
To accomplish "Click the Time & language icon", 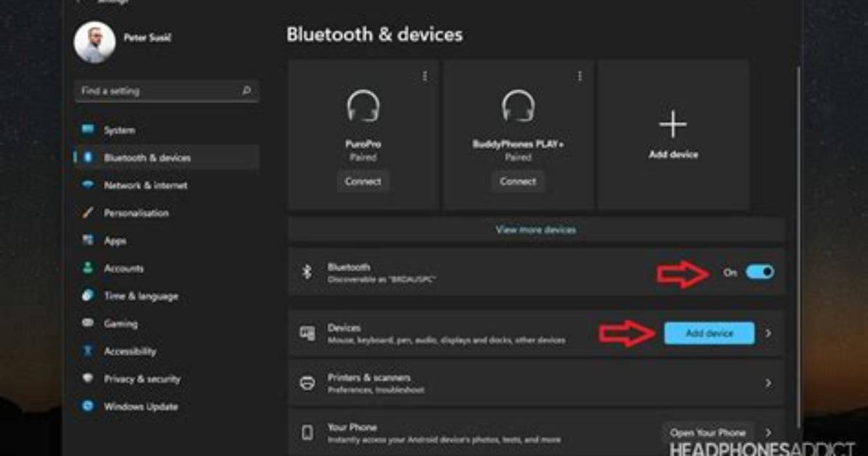I will [x=88, y=296].
